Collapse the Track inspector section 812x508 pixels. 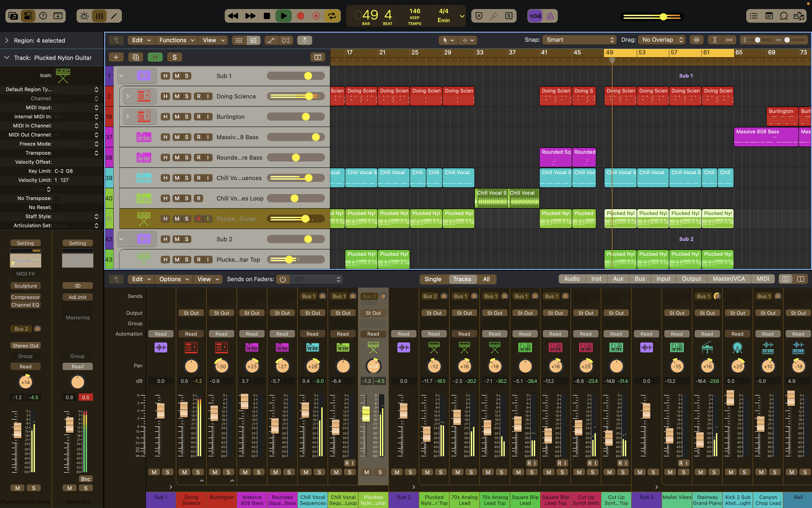click(x=7, y=58)
